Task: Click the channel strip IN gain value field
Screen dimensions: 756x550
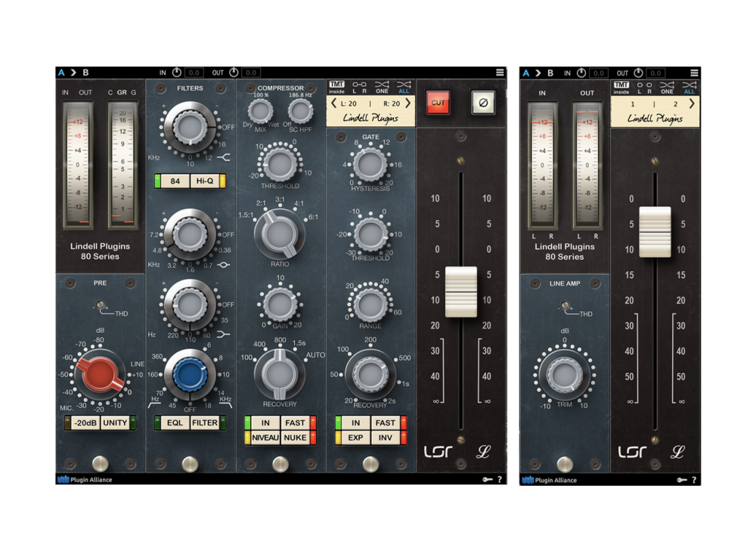Action: (x=194, y=73)
